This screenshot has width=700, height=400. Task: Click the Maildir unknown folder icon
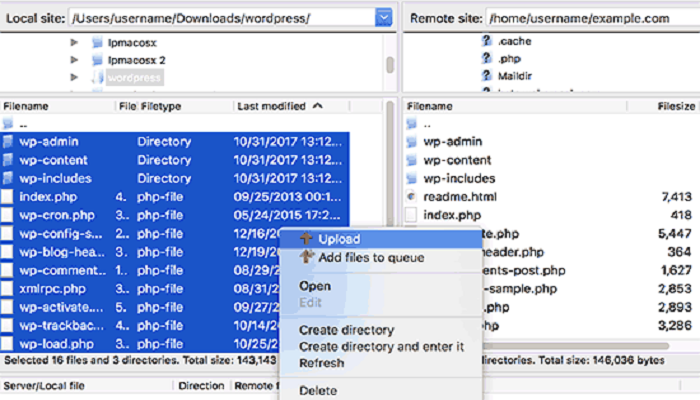[486, 75]
